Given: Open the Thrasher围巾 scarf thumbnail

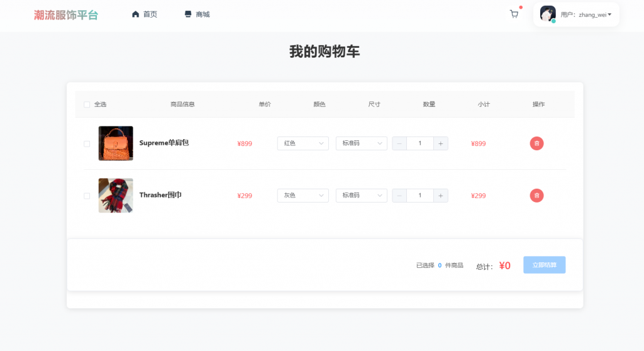Looking at the screenshot, I should point(116,196).
